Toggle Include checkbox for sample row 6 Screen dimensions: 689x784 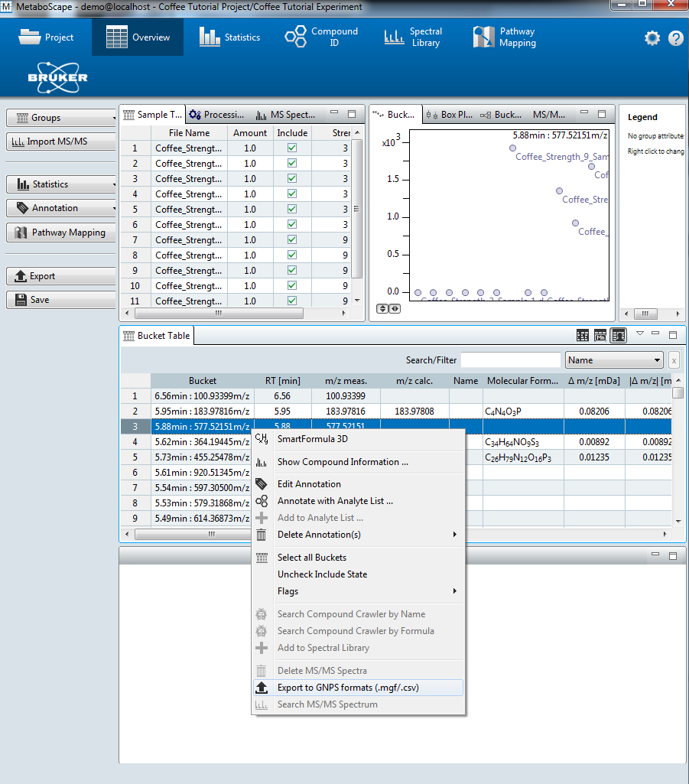click(292, 225)
